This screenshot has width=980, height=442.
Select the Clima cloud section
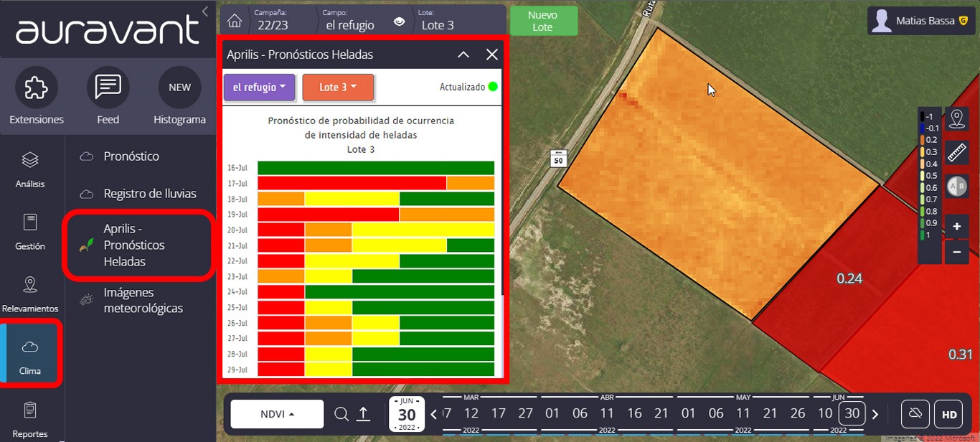click(30, 355)
